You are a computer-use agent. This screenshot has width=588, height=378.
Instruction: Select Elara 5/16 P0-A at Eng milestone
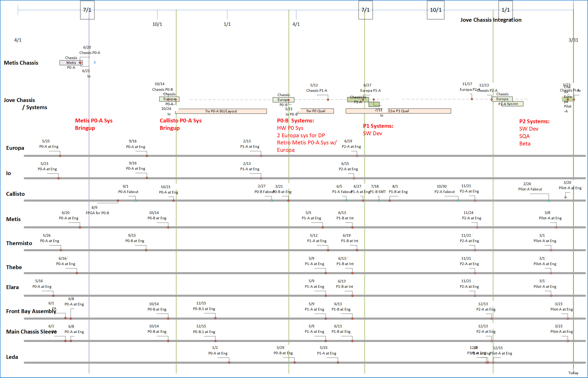pyautogui.click(x=53, y=296)
